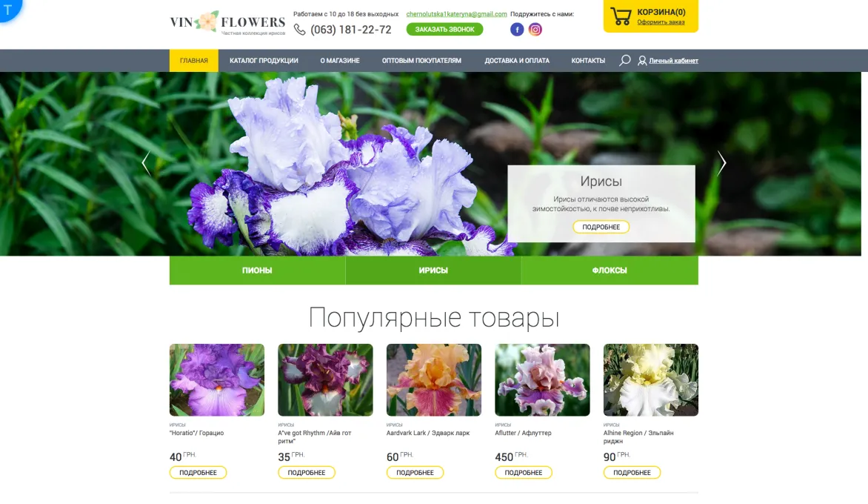Click Подробнее under Aflutter product
This screenshot has height=504, width=868.
tap(523, 472)
